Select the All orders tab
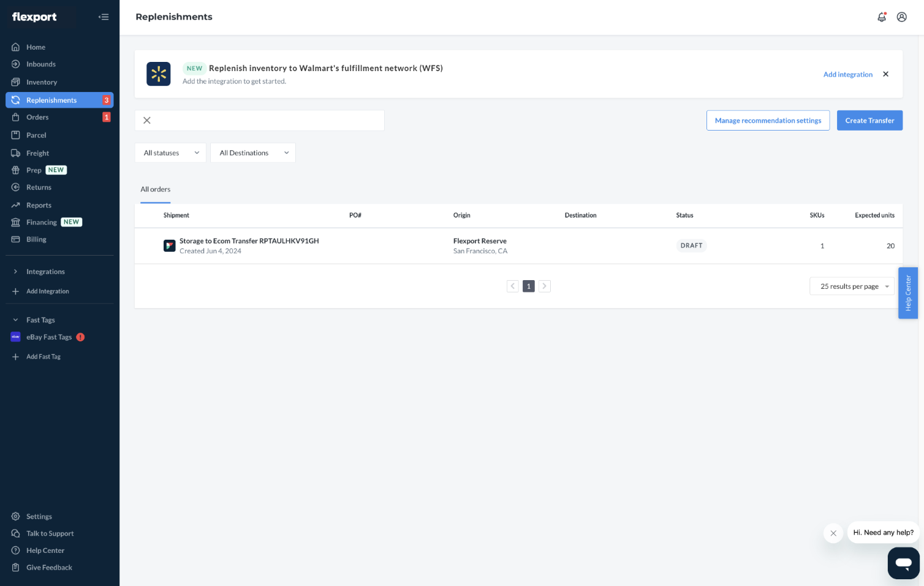This screenshot has height=586, width=924. pyautogui.click(x=156, y=189)
